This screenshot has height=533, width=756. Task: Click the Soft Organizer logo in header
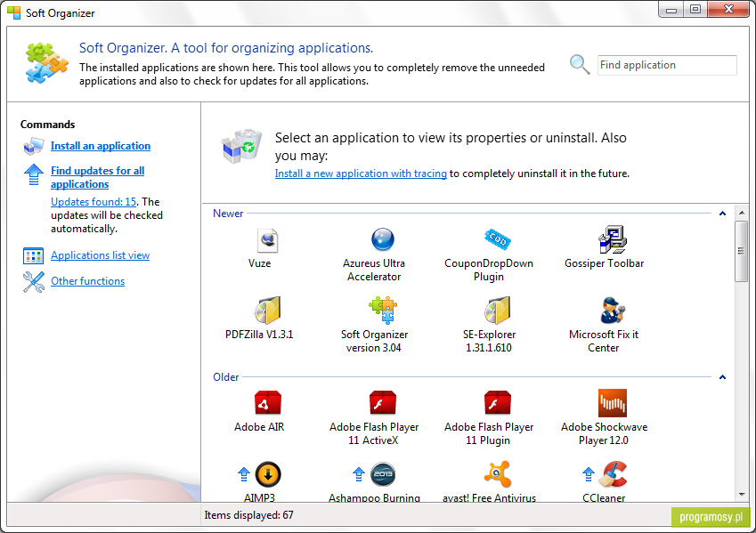pyautogui.click(x=46, y=63)
